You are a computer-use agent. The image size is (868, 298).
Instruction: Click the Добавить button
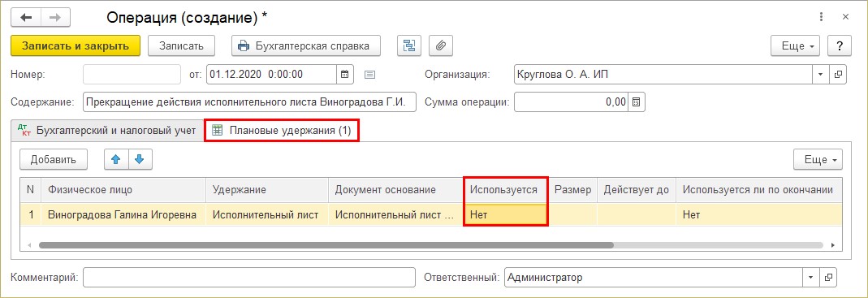click(x=53, y=159)
